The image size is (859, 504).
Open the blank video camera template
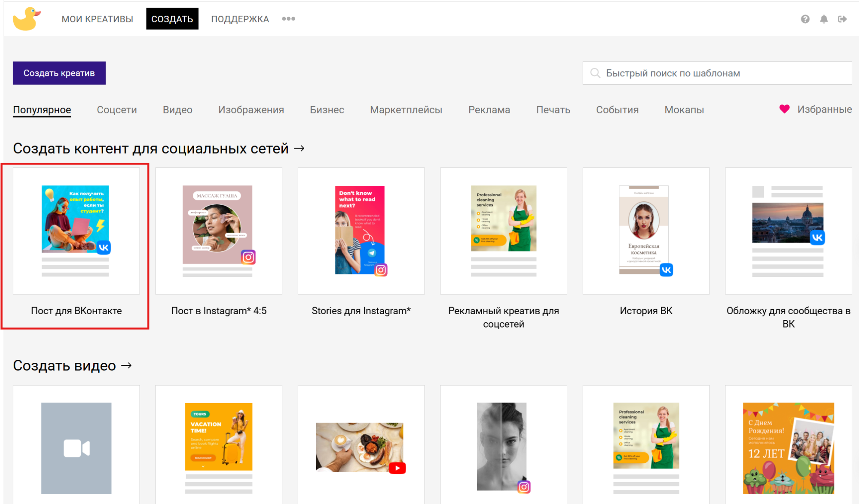(x=76, y=448)
